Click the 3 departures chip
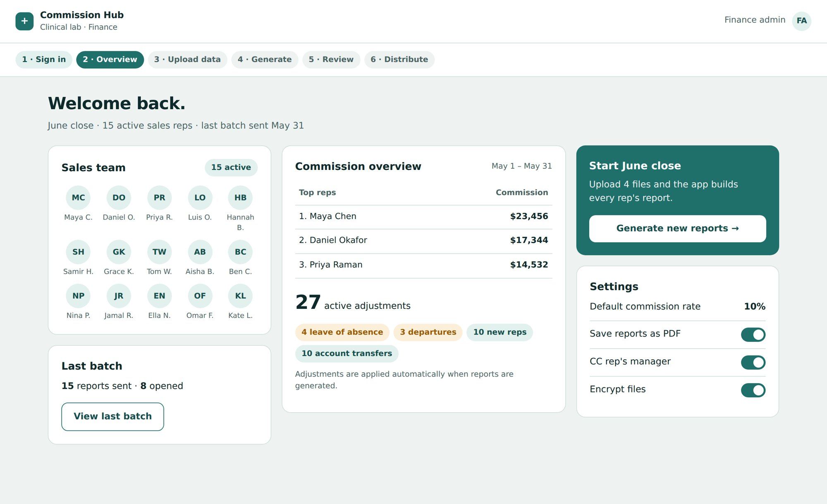Viewport: 827px width, 504px height. [428, 332]
